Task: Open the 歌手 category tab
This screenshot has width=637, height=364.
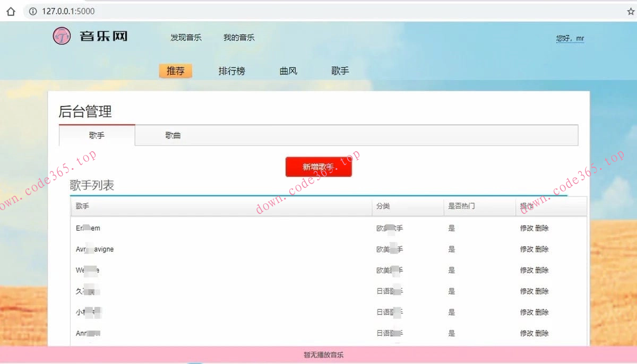Action: (x=340, y=71)
